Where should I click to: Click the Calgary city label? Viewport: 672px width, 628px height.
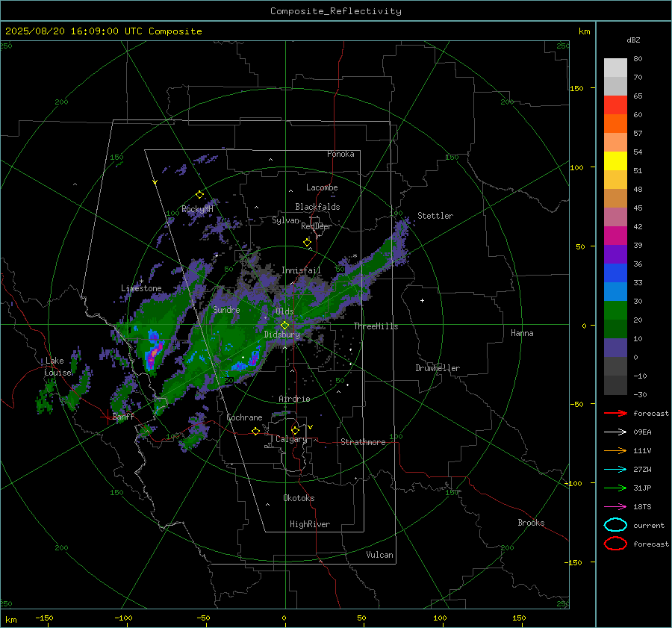click(291, 439)
